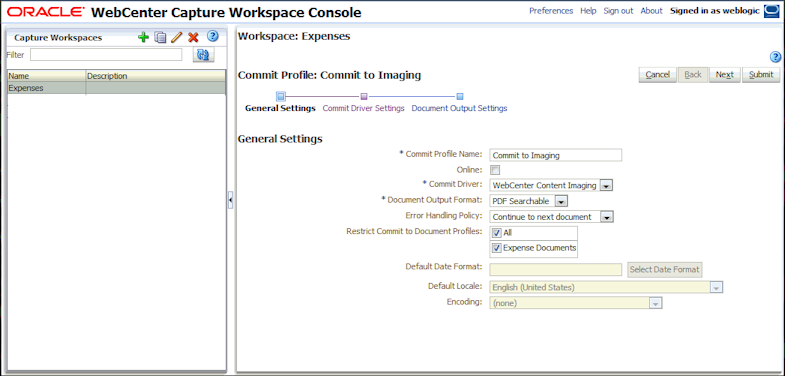
Task: Open the Default Locale dropdown
Action: click(x=716, y=287)
